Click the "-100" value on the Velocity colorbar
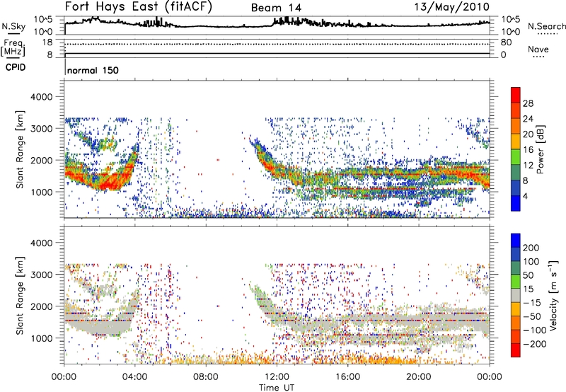Viewport: 566px width, 392px height. pyautogui.click(x=534, y=330)
